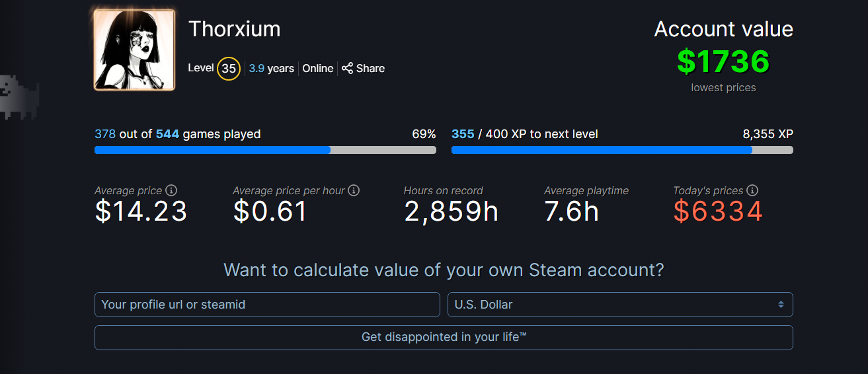The width and height of the screenshot is (868, 374).
Task: Click the XP to next level progress bar
Action: [x=621, y=150]
